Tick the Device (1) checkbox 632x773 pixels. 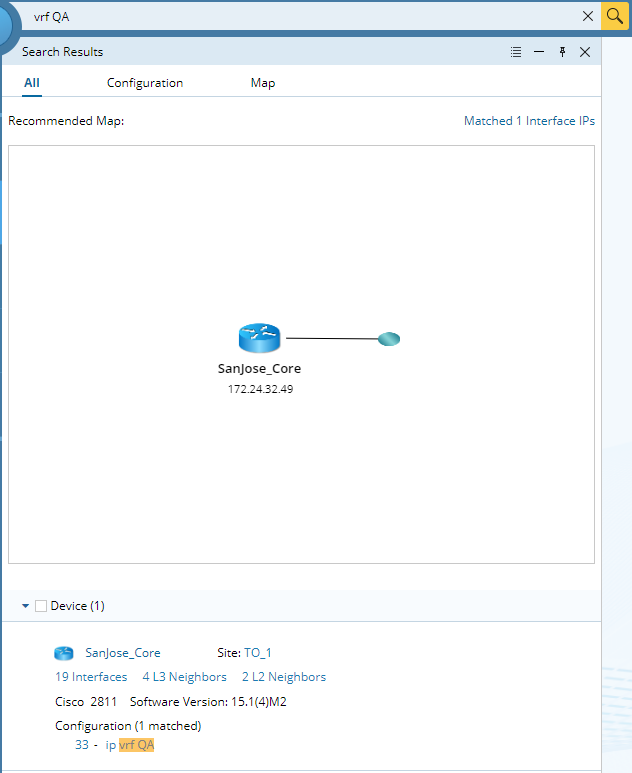[x=41, y=606]
